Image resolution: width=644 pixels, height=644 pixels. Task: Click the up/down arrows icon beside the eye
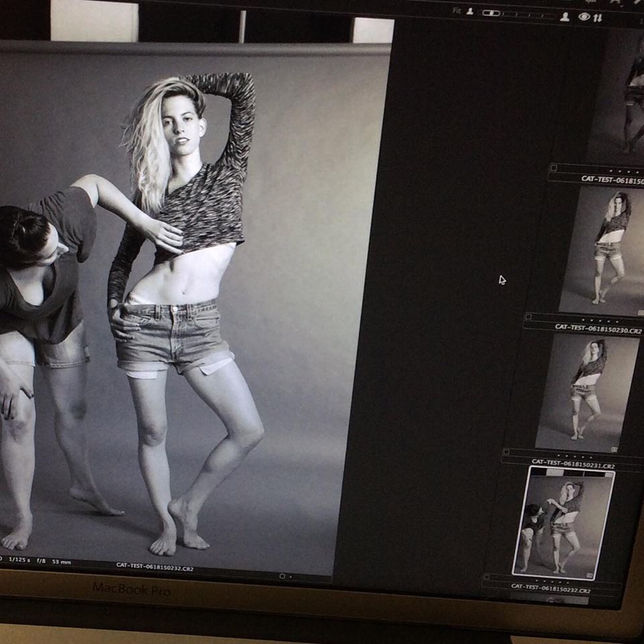[597, 18]
